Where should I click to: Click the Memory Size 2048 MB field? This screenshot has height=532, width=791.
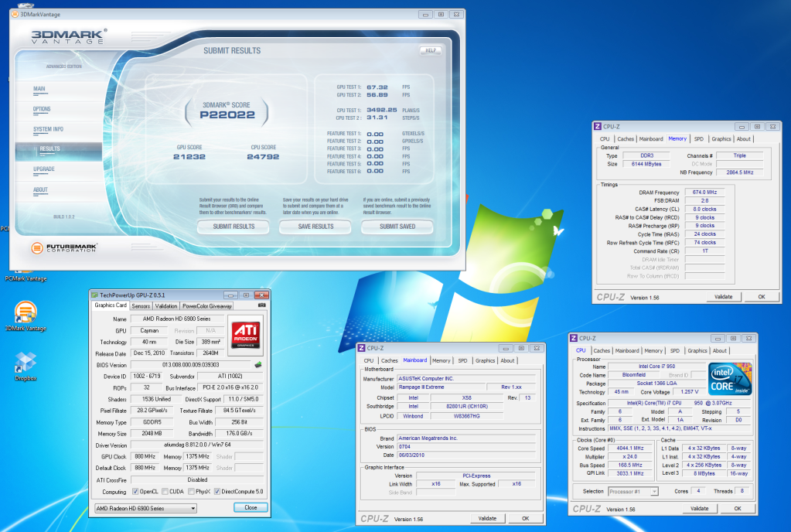(x=152, y=433)
